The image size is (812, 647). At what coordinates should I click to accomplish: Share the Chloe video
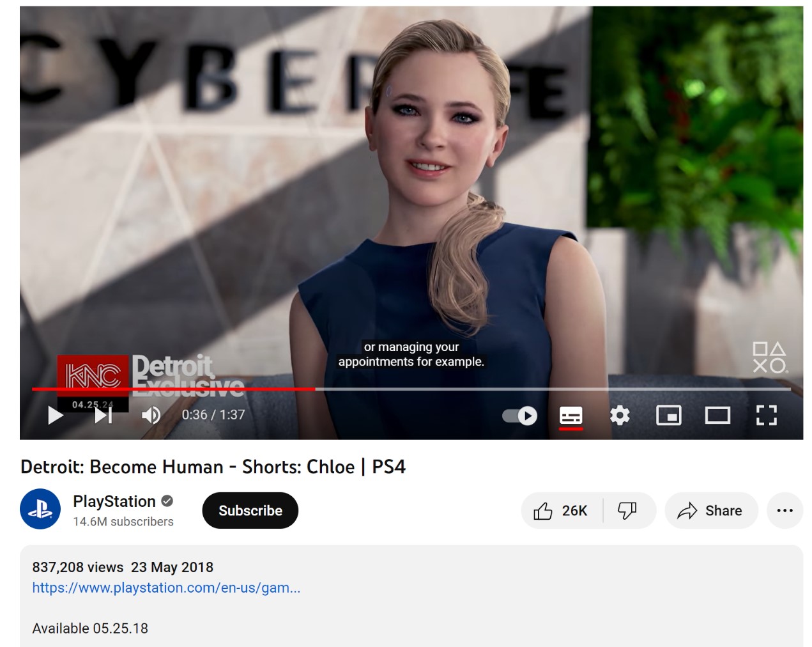click(710, 511)
